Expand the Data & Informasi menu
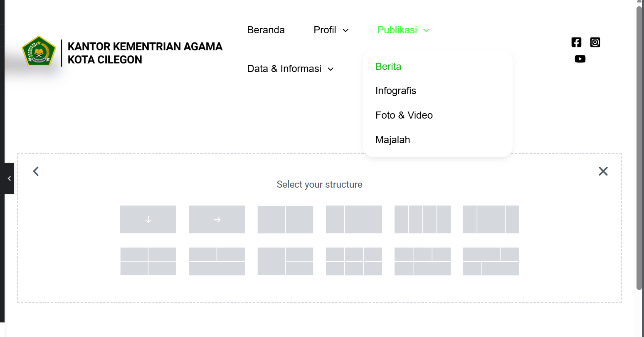This screenshot has height=337, width=644. coord(290,69)
